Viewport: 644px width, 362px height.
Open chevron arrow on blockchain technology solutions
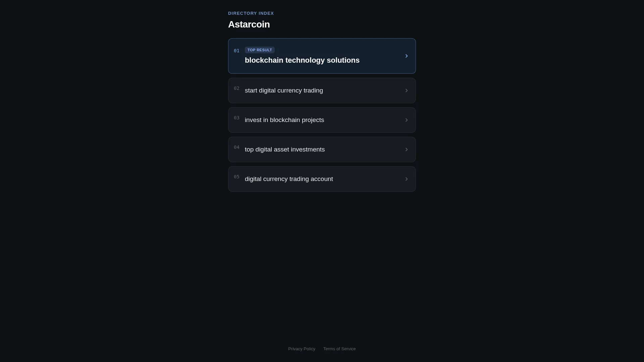click(x=406, y=56)
